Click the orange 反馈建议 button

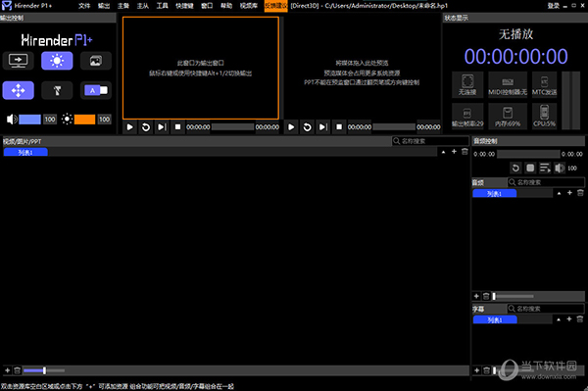pyautogui.click(x=275, y=6)
